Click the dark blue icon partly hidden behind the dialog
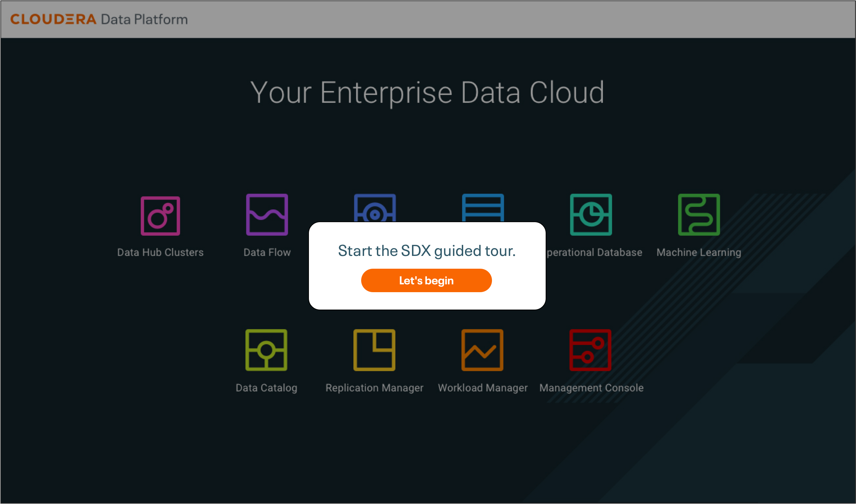Viewport: 856px width, 504px height. click(x=375, y=208)
